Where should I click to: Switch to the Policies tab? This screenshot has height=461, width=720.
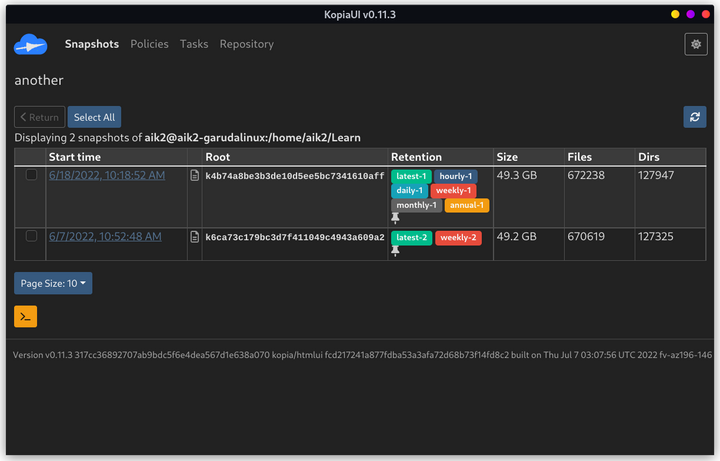click(149, 44)
